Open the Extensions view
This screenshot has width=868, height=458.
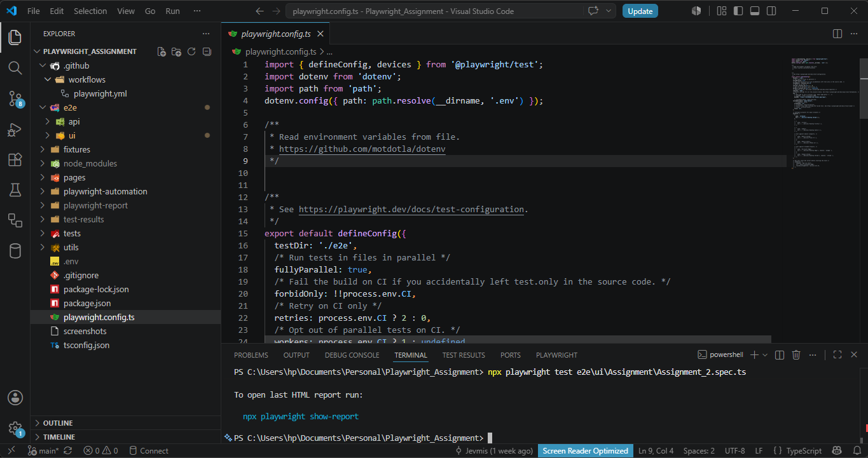(15, 159)
